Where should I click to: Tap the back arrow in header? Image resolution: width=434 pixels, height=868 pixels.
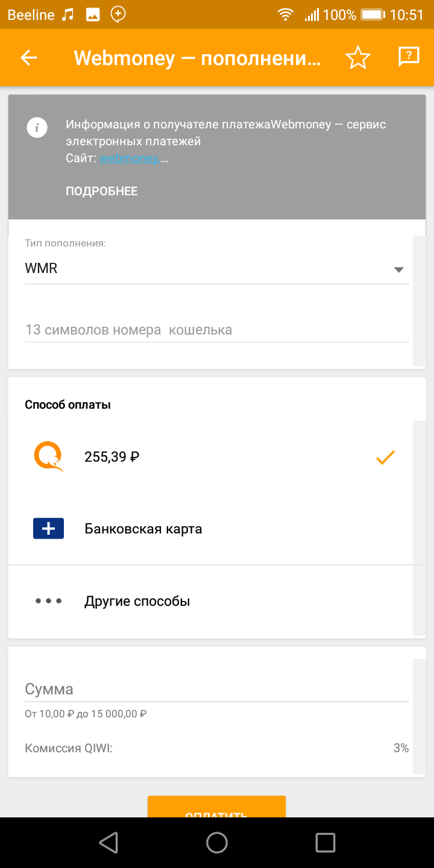(29, 58)
